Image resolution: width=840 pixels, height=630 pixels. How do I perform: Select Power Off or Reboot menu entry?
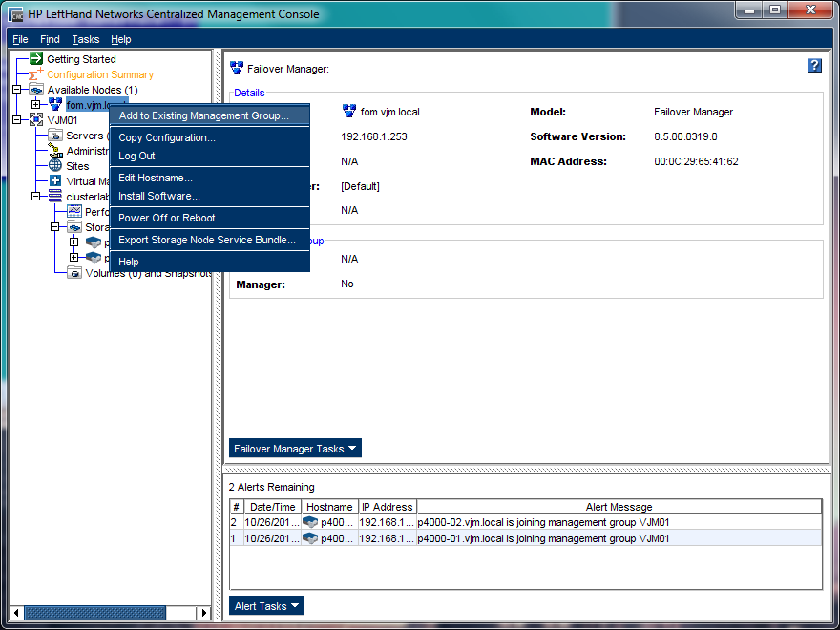pyautogui.click(x=171, y=218)
